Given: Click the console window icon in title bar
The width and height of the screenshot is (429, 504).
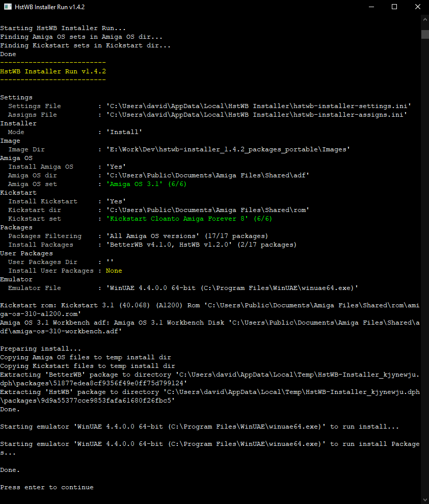Looking at the screenshot, I should click(x=8, y=7).
